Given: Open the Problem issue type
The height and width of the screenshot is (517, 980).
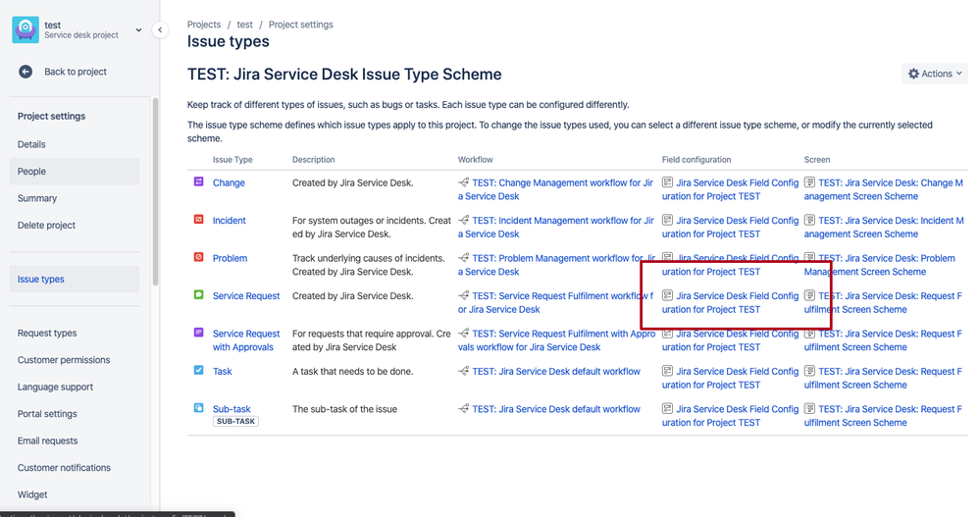Looking at the screenshot, I should (x=230, y=258).
